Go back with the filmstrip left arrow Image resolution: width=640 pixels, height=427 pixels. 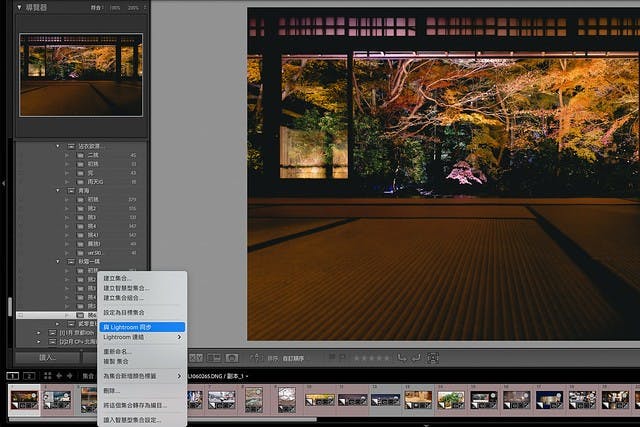point(57,376)
